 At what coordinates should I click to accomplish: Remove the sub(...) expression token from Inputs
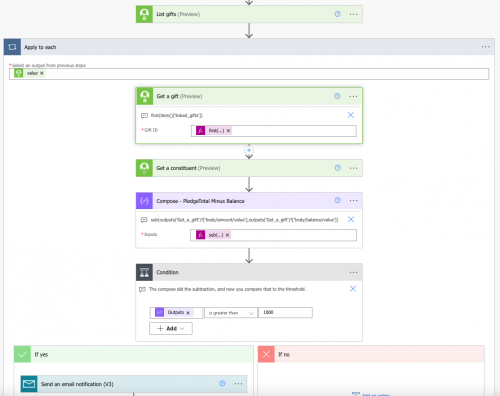[227, 235]
